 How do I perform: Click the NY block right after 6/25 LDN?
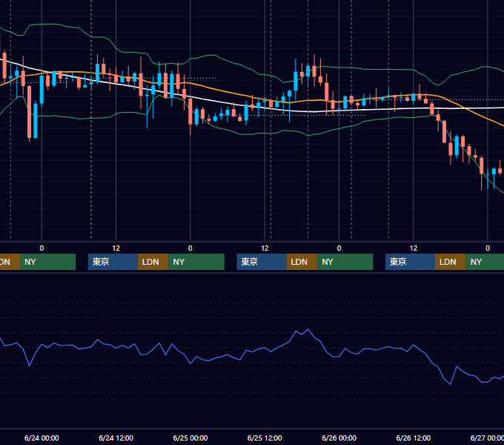[345, 262]
